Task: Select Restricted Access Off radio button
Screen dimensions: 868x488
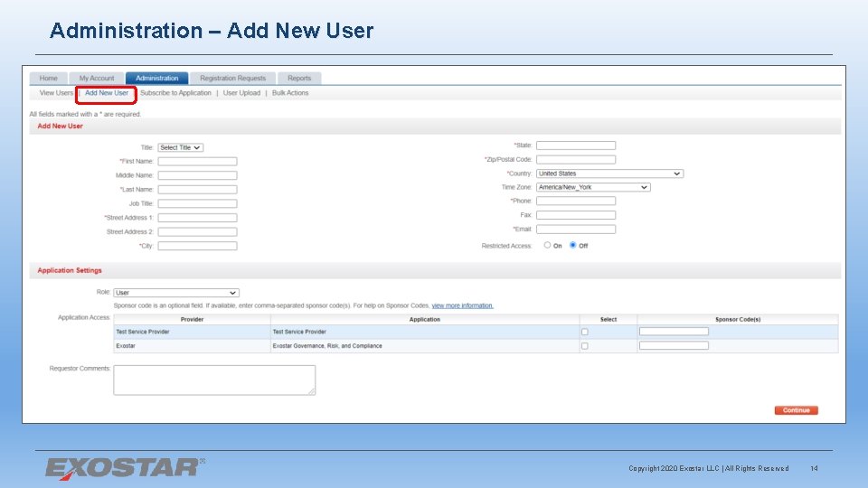Action: pos(573,245)
